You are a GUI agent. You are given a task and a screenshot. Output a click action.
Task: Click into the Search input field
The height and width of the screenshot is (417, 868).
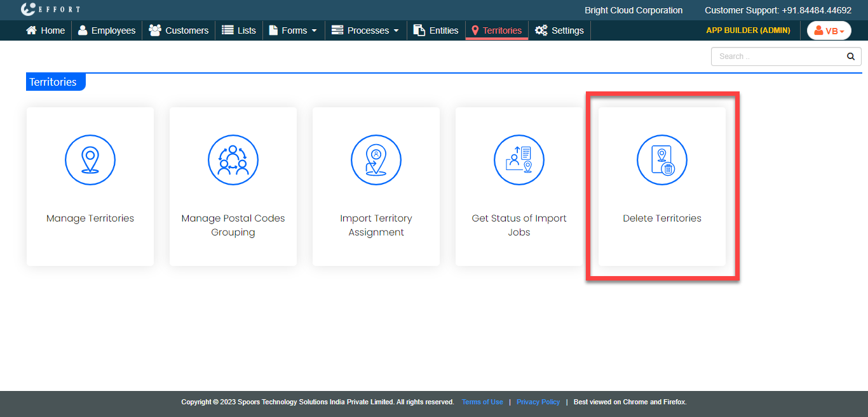click(778, 56)
